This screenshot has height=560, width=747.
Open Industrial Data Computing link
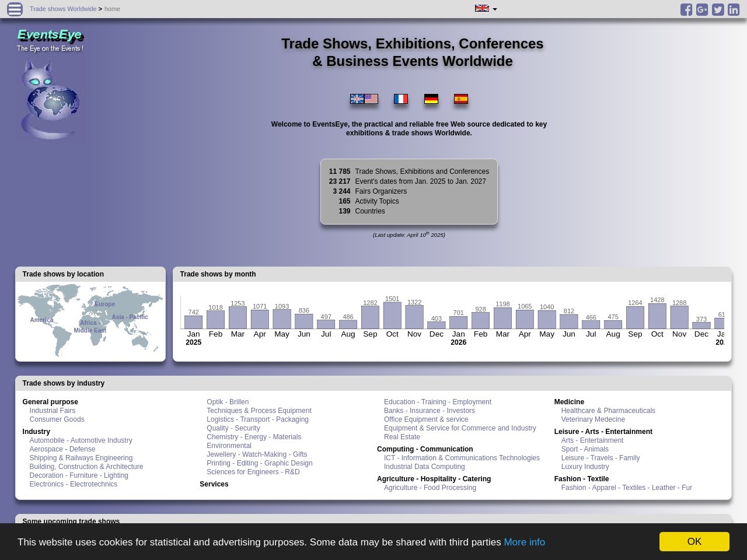[424, 467]
